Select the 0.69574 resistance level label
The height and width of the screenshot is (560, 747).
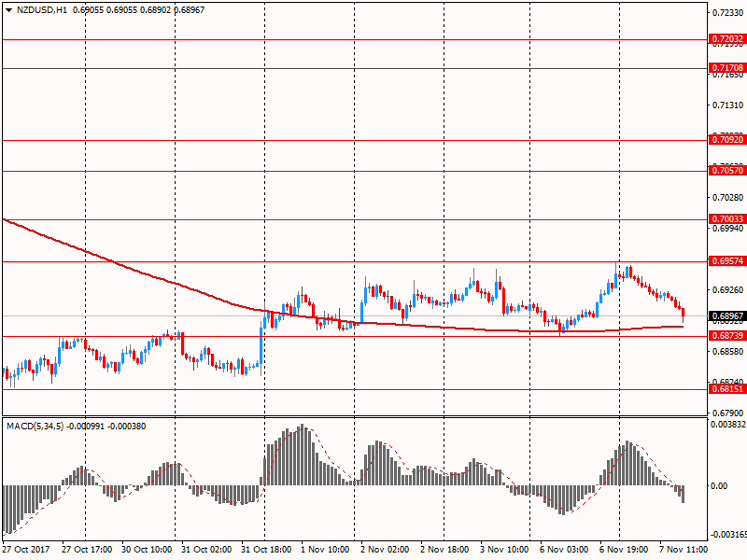point(727,261)
